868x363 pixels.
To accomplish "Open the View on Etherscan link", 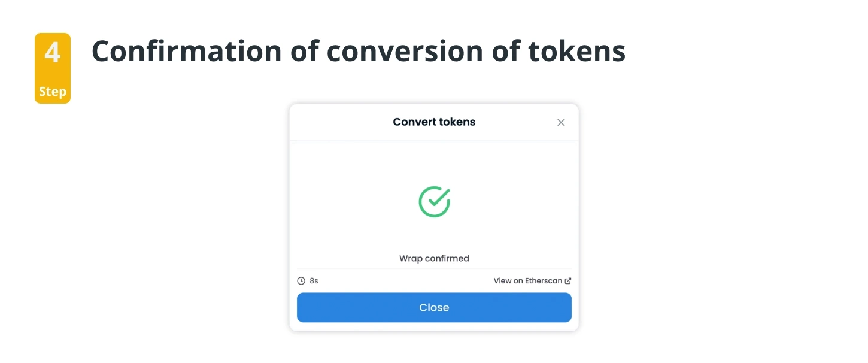I will point(532,280).
